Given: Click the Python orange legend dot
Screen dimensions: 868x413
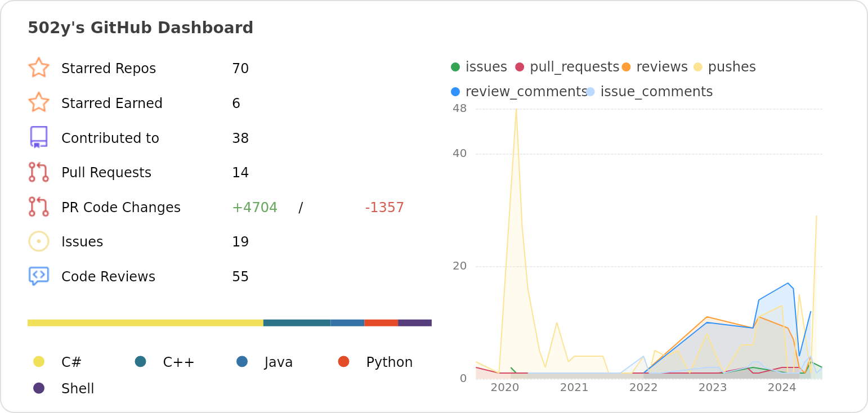Looking at the screenshot, I should click(x=344, y=361).
